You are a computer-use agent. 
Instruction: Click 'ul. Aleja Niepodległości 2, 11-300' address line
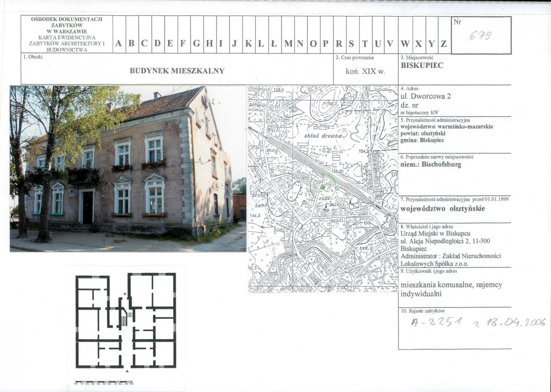pos(445,241)
